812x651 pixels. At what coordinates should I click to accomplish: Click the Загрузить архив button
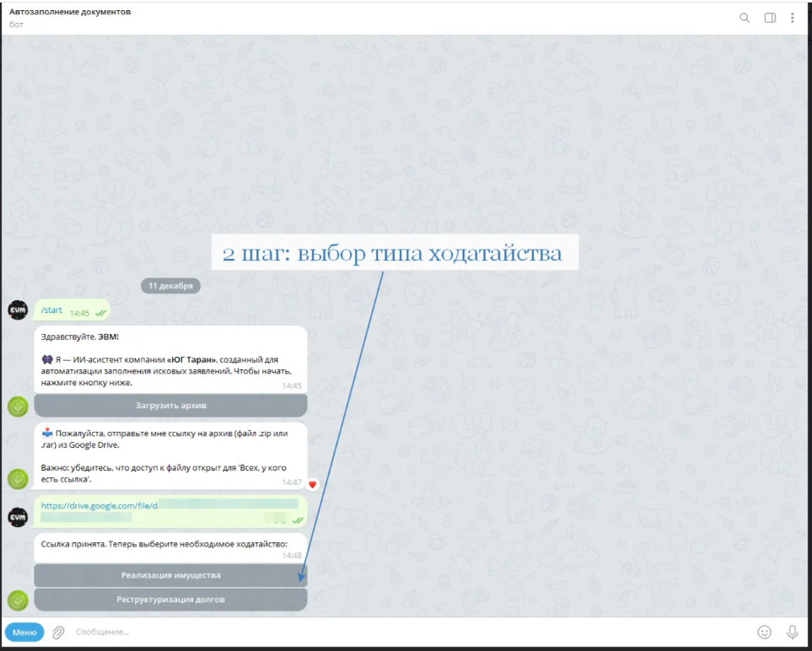pyautogui.click(x=171, y=406)
